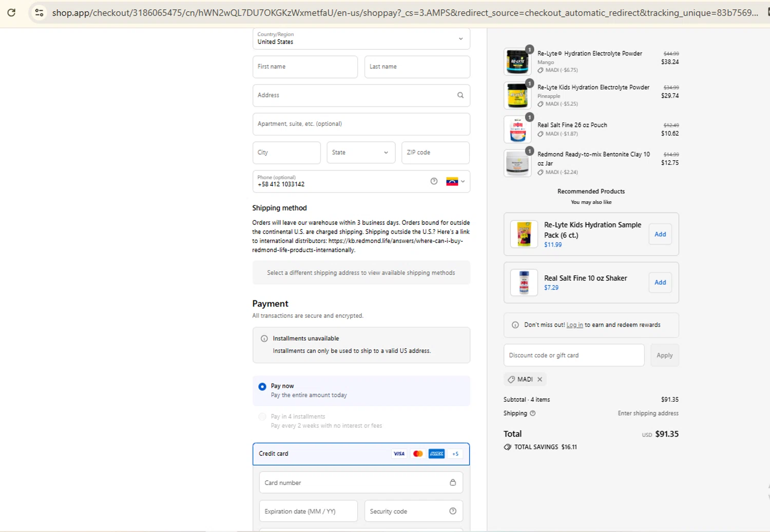This screenshot has width=770, height=532.
Task: Click the address search magnifier icon
Action: click(460, 95)
